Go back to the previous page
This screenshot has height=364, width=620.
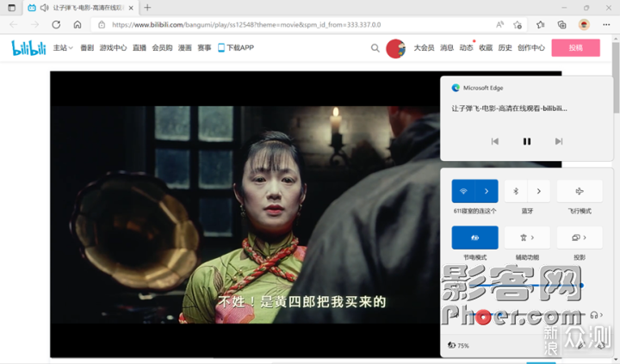14,24
